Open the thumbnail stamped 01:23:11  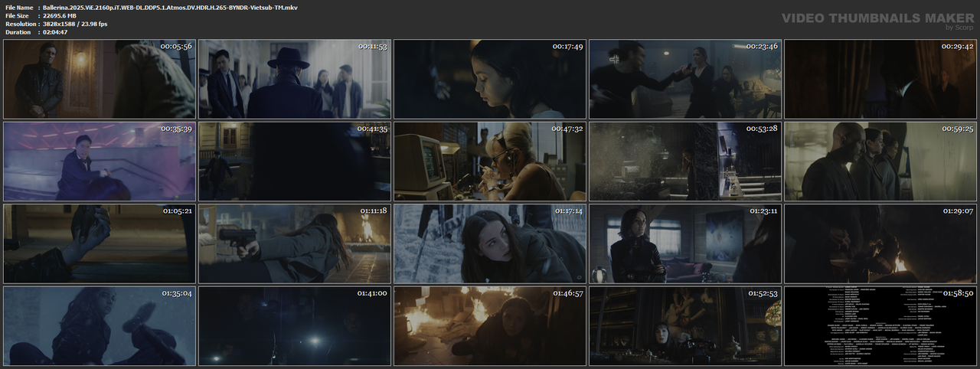click(x=685, y=243)
